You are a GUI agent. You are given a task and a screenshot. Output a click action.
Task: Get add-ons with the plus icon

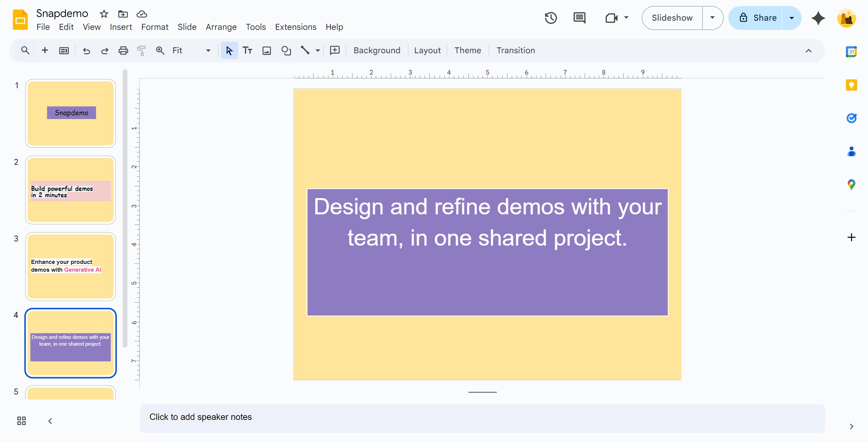[851, 237]
